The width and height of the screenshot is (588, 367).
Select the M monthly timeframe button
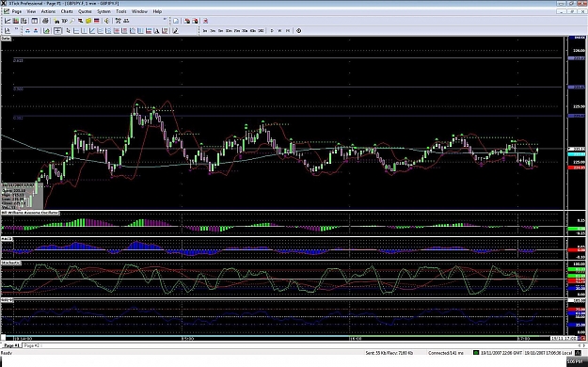coord(288,31)
